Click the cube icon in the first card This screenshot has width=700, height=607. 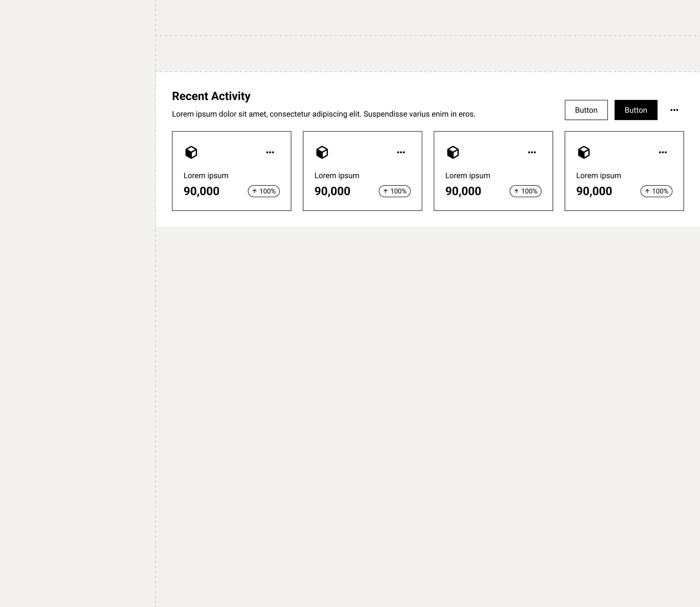pos(191,152)
